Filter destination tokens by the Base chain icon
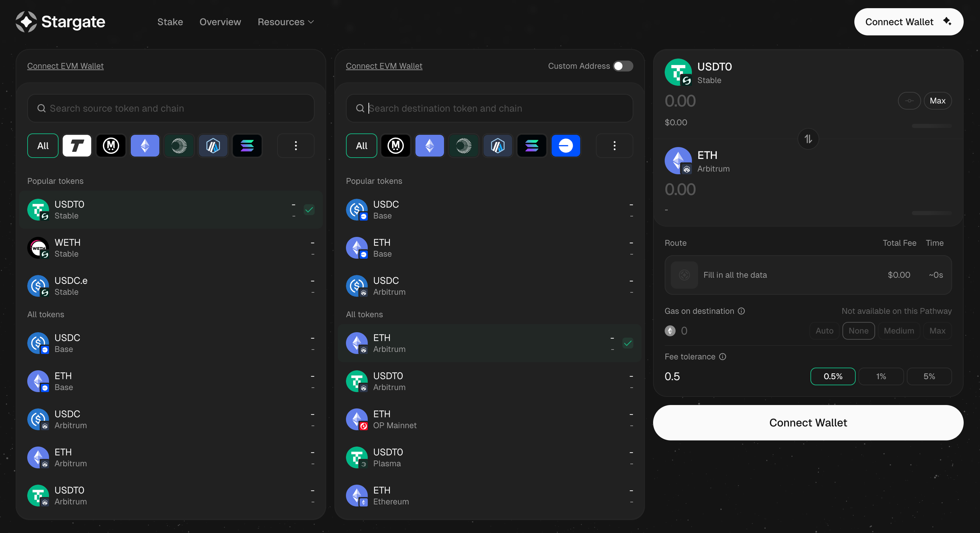Image resolution: width=980 pixels, height=533 pixels. coord(566,146)
